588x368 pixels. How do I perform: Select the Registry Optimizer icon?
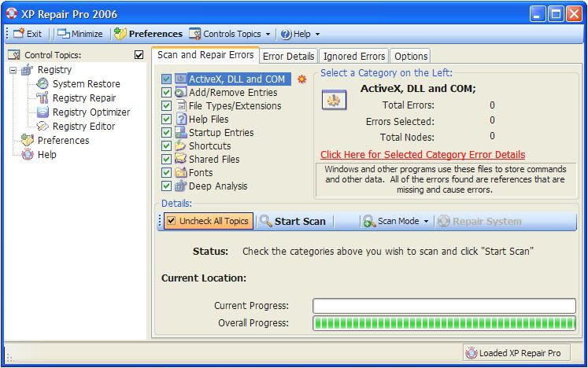(x=43, y=112)
